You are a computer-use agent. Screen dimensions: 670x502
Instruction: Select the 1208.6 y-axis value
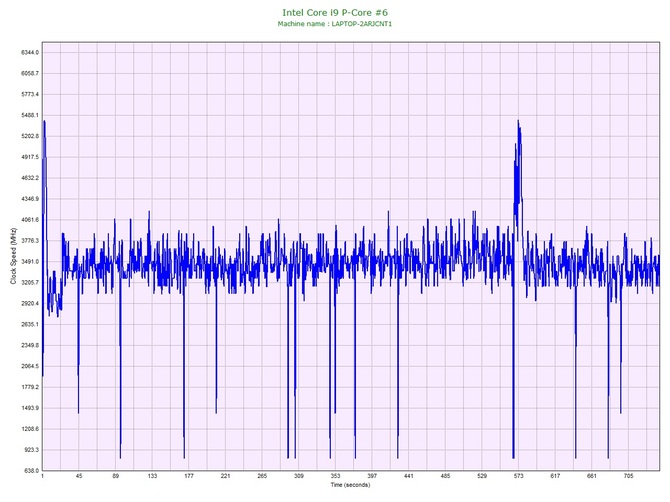tap(30, 429)
